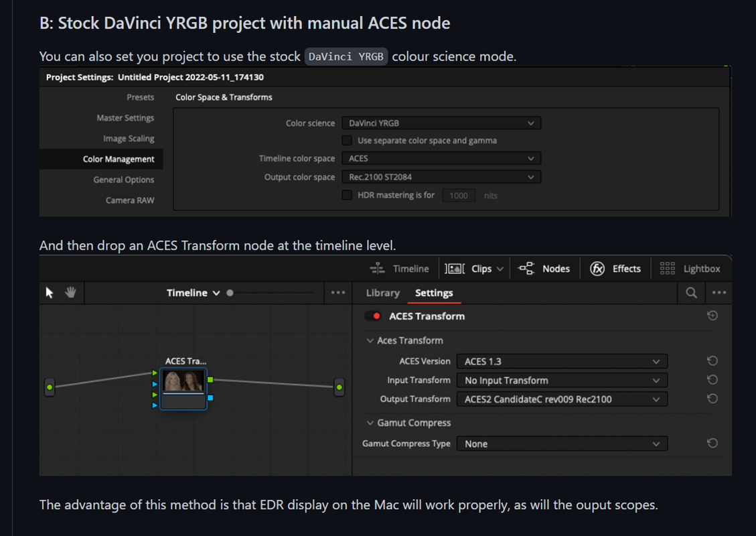Reset the Input Transform parameter

point(712,380)
